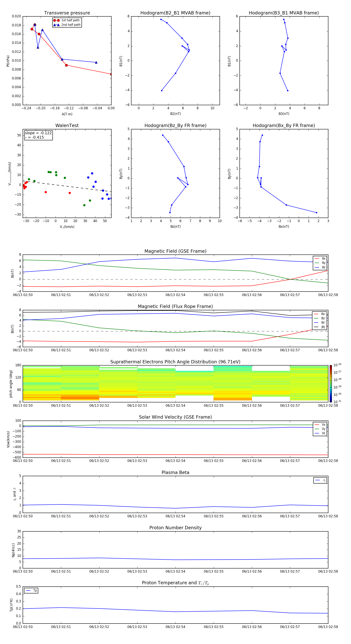Click the dashed regression line in WalenTest
Screen dimensions: 351x644
[67, 186]
